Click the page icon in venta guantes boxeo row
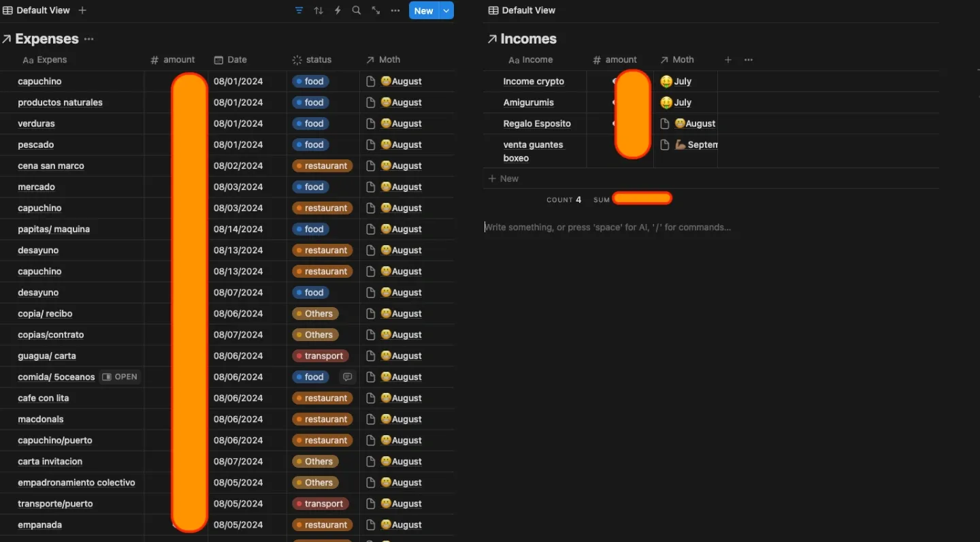The height and width of the screenshot is (542, 980). coord(666,145)
